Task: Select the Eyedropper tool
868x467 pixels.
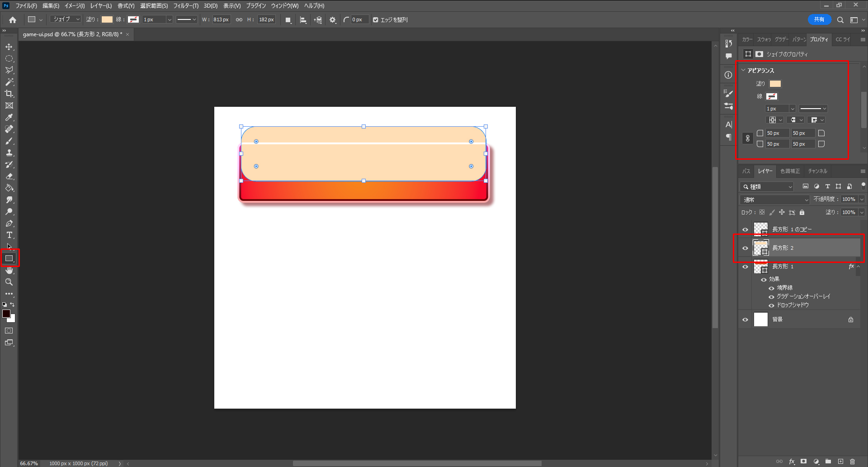Action: pyautogui.click(x=9, y=117)
